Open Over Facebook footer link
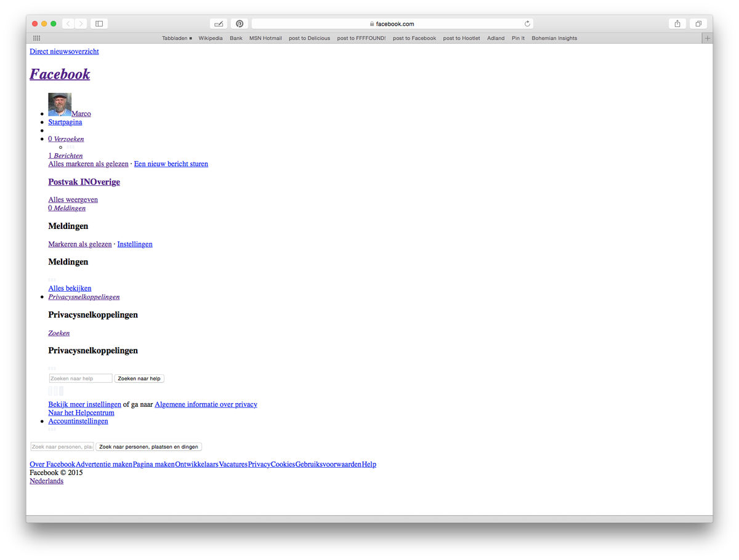This screenshot has height=560, width=739. [52, 465]
